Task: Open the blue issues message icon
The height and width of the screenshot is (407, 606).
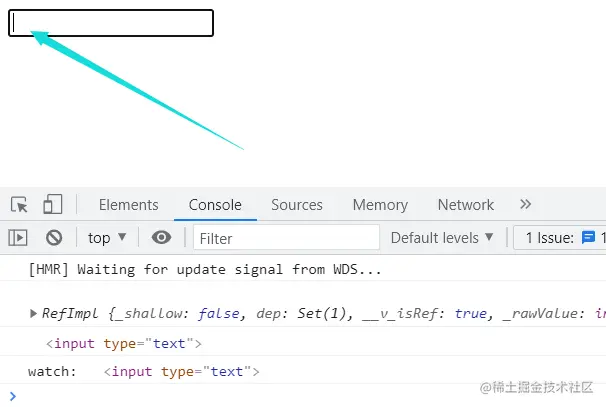Action: 588,237
